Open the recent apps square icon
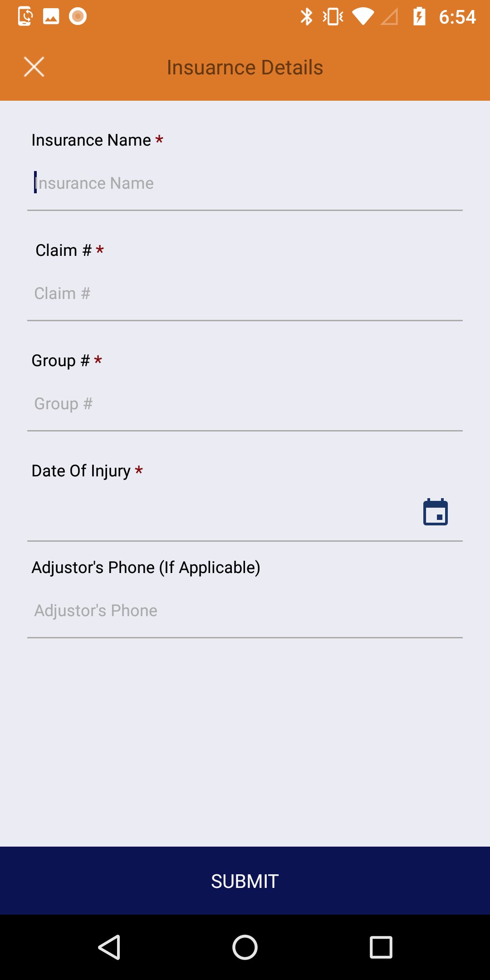Screen dimensions: 490x980 (381, 947)
